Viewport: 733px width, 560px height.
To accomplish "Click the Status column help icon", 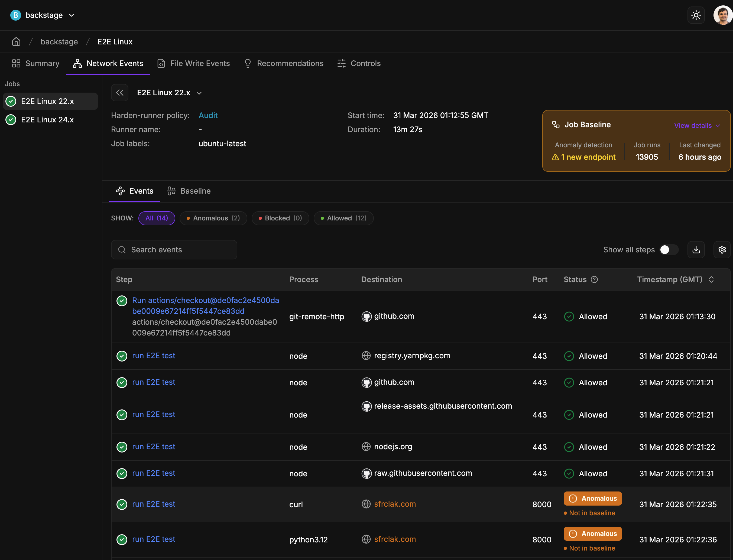I will point(594,279).
